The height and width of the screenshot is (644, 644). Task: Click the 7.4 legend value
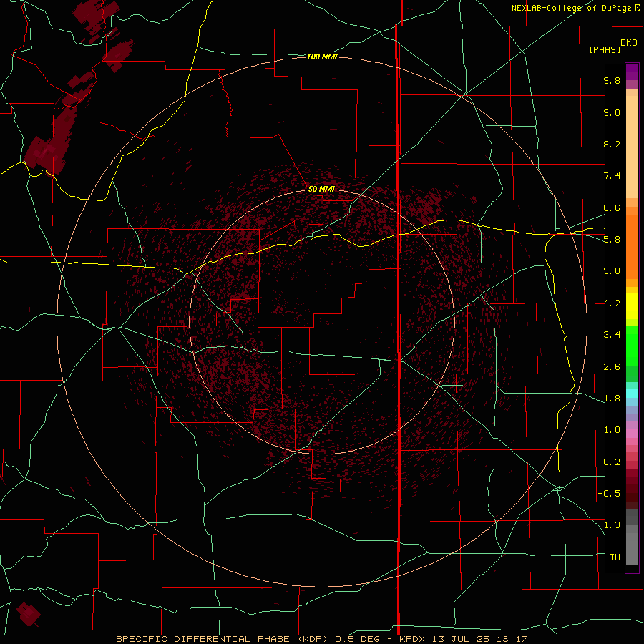[612, 176]
